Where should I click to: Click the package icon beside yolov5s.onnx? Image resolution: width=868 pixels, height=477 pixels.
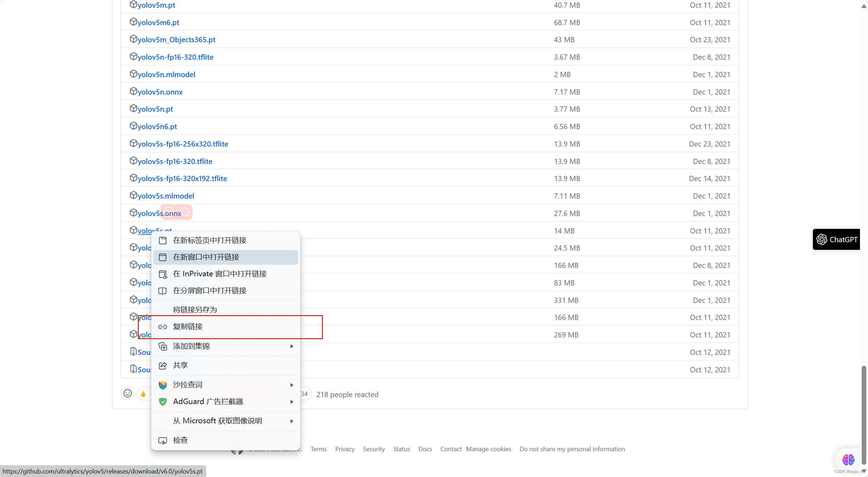(x=134, y=212)
